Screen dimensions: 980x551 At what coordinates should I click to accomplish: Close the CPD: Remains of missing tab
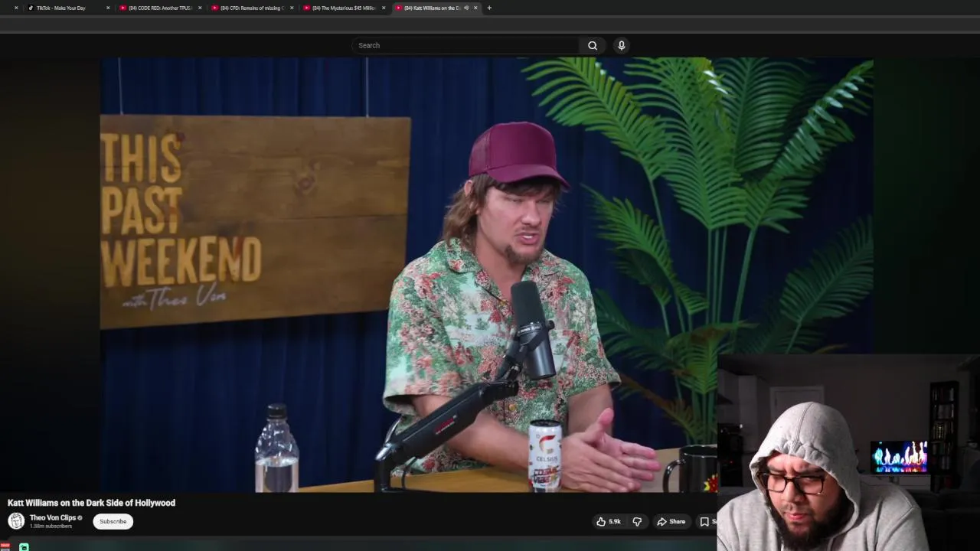point(292,8)
